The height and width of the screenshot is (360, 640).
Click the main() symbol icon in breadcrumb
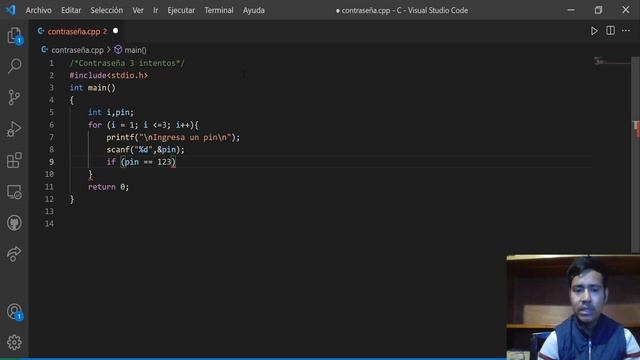click(118, 49)
